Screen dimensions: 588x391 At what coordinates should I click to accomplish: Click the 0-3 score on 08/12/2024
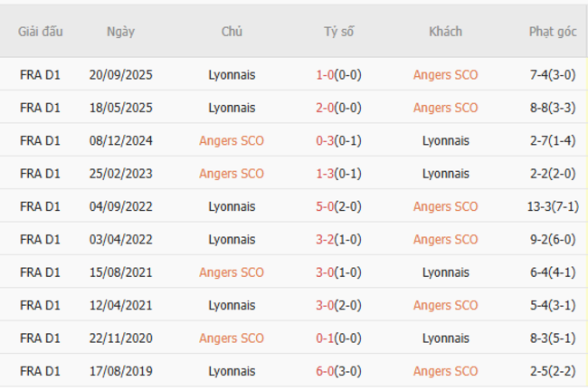pos(325,140)
